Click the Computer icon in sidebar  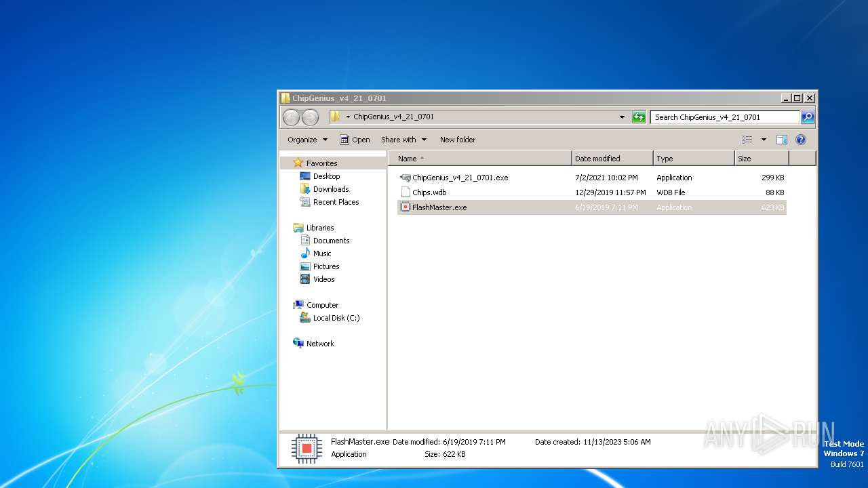298,305
